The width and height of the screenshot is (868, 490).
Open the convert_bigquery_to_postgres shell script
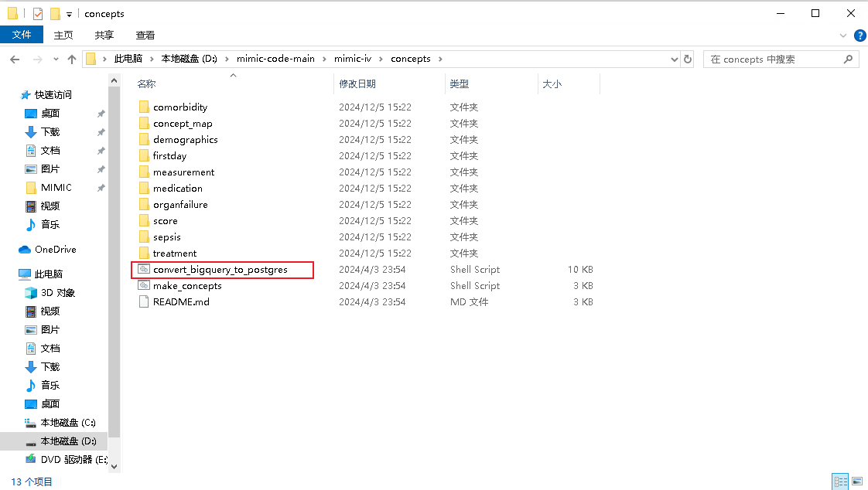point(220,270)
